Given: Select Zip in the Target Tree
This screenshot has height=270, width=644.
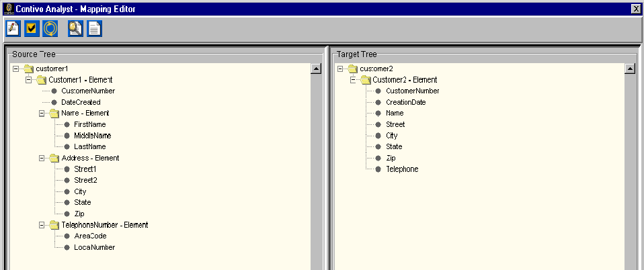Looking at the screenshot, I should [391, 158].
